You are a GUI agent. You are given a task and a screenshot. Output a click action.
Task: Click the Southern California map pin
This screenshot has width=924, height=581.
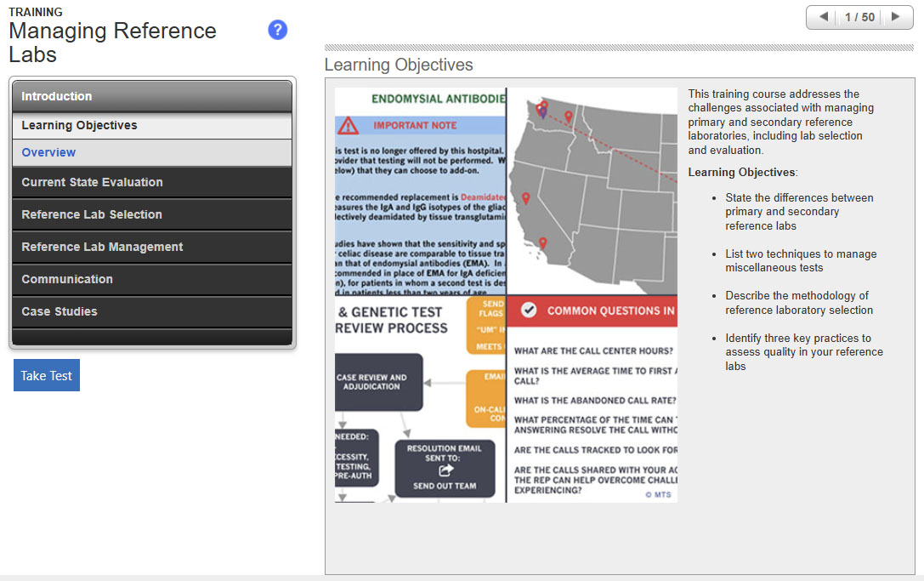(x=542, y=243)
